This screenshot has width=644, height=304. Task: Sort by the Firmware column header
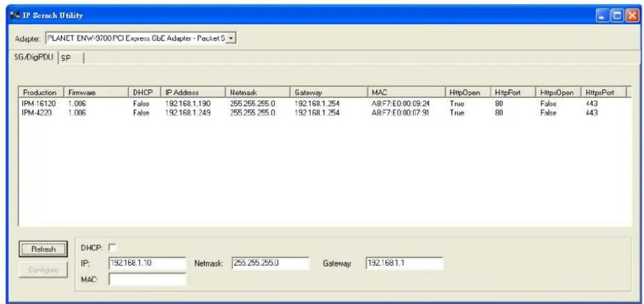(96, 92)
